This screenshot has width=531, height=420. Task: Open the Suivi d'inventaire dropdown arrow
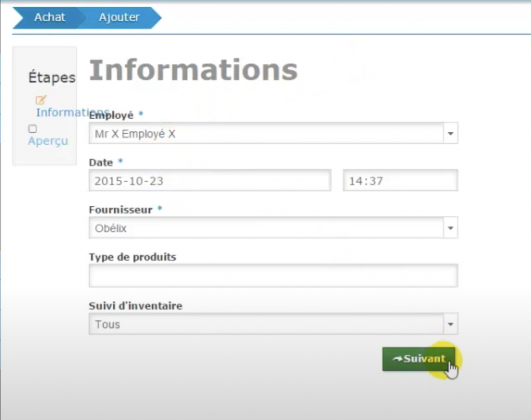click(x=450, y=325)
